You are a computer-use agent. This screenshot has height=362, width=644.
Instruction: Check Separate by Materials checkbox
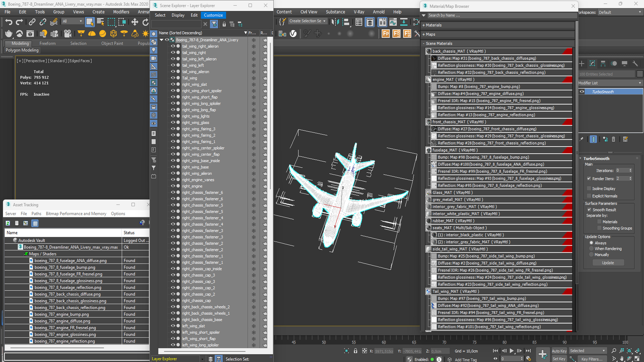pyautogui.click(x=599, y=222)
